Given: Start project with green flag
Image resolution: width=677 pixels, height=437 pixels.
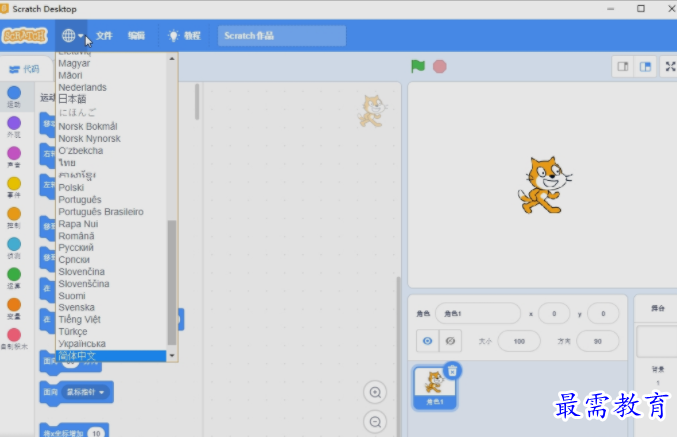Looking at the screenshot, I should coord(418,66).
